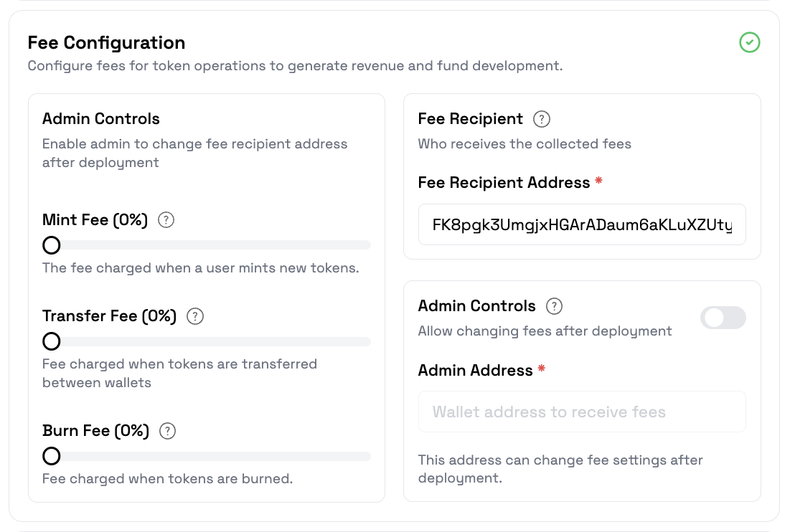This screenshot has width=795, height=532.
Task: Click the Burn Fee slider handle
Action: pos(51,456)
